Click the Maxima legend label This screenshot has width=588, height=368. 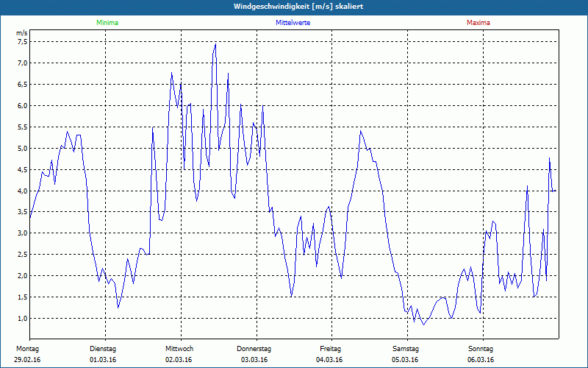click(478, 23)
